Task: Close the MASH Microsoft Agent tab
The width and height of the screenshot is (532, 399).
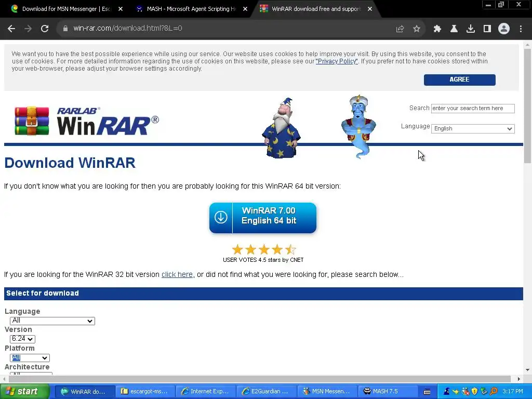Action: 245,9
